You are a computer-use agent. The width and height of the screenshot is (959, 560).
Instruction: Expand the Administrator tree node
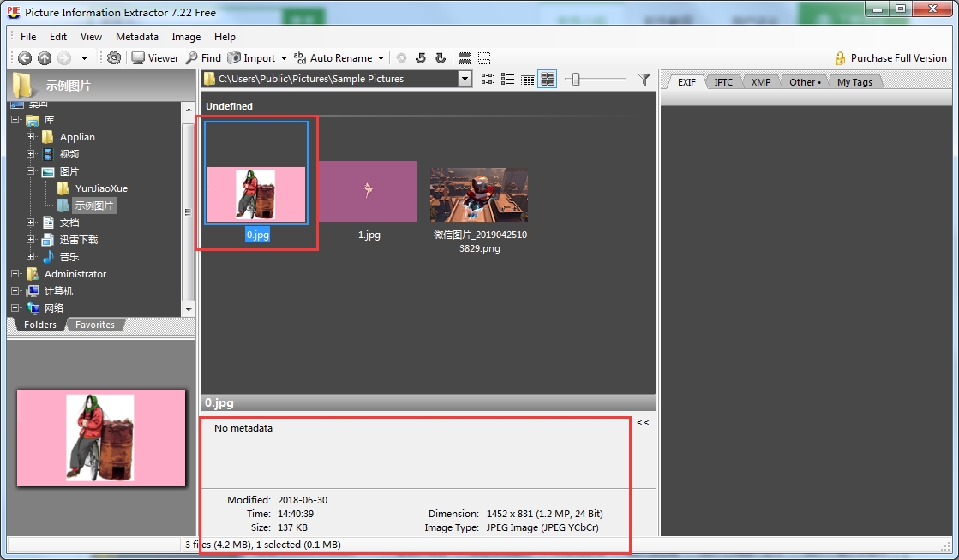pyautogui.click(x=15, y=274)
